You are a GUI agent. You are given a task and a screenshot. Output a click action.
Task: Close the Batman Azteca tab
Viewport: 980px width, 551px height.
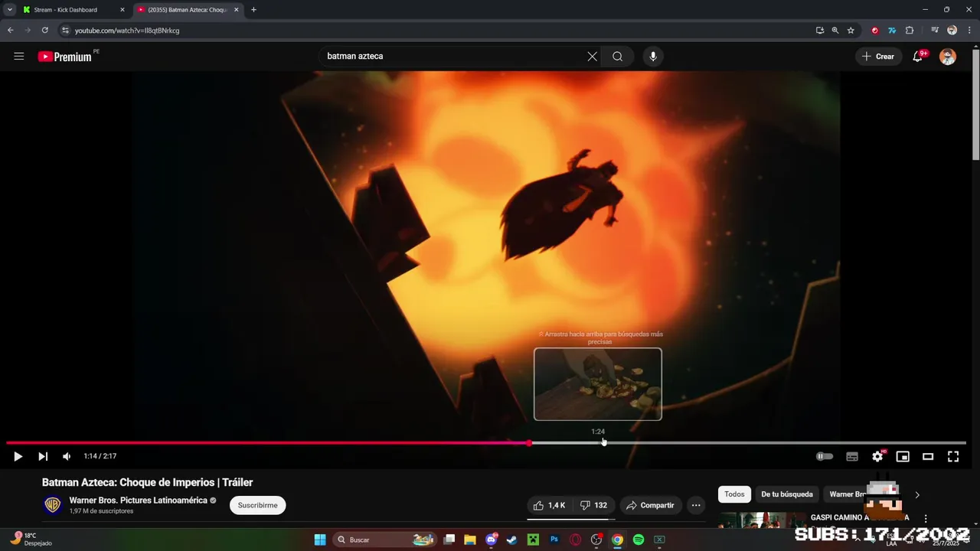[236, 10]
